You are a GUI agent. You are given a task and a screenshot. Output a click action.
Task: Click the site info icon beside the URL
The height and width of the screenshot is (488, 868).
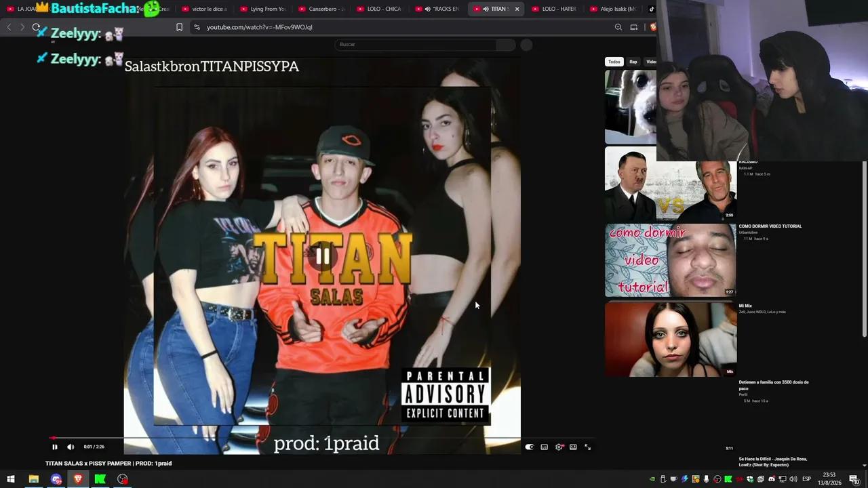(x=197, y=27)
